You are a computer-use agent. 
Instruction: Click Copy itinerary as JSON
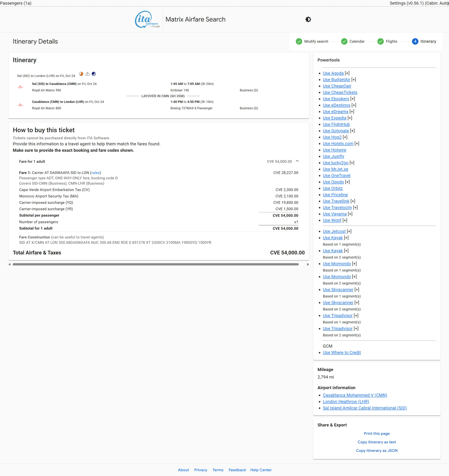click(x=376, y=450)
